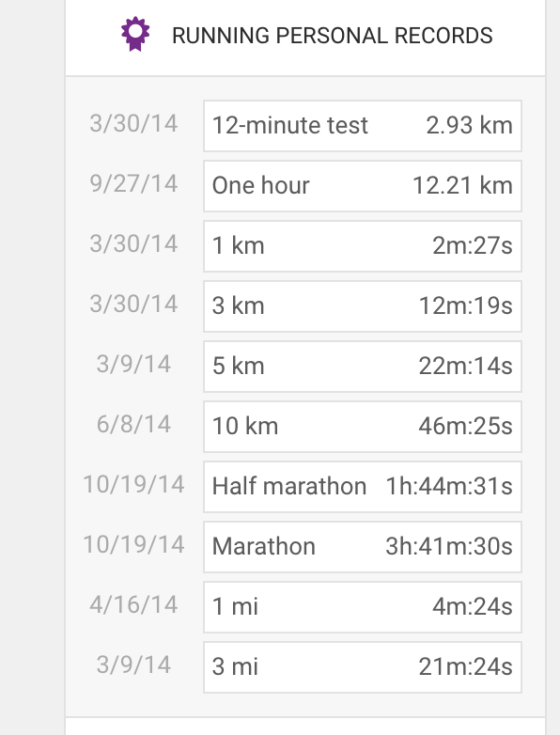Click the 6/8/14 date beside 10 km
Image resolution: width=560 pixels, height=735 pixels.
(x=133, y=425)
